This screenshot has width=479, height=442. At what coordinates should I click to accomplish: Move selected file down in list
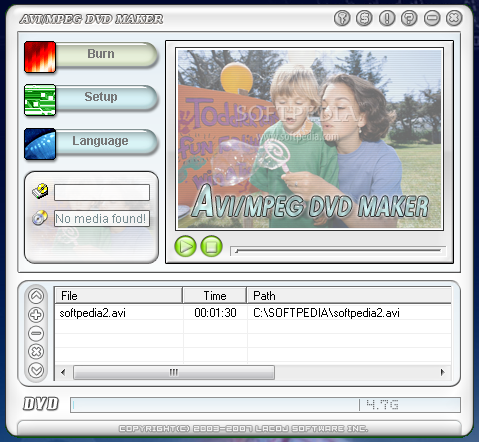coord(36,370)
